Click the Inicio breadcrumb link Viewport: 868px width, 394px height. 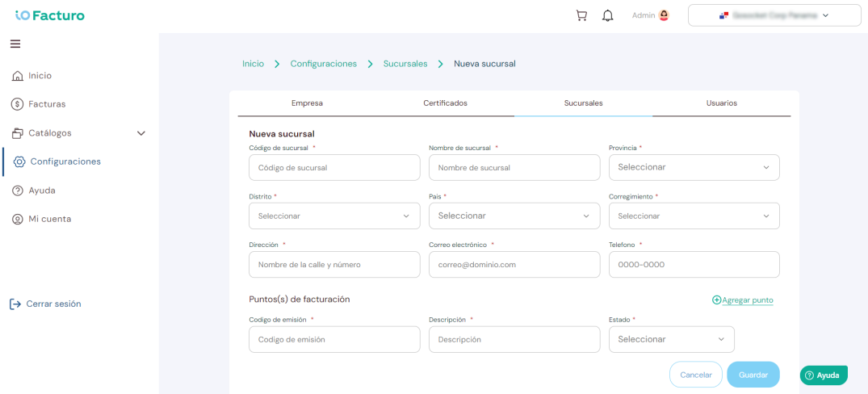click(x=253, y=64)
